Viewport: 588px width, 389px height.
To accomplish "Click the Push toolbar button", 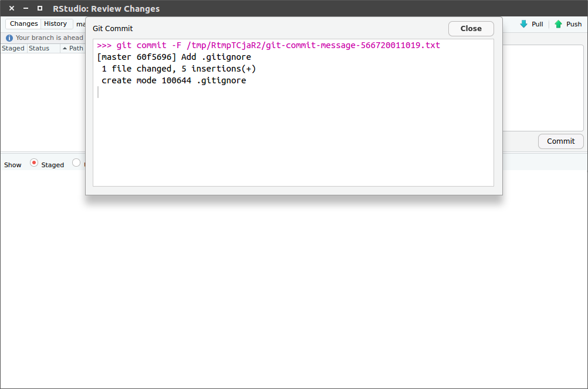I will pos(568,24).
